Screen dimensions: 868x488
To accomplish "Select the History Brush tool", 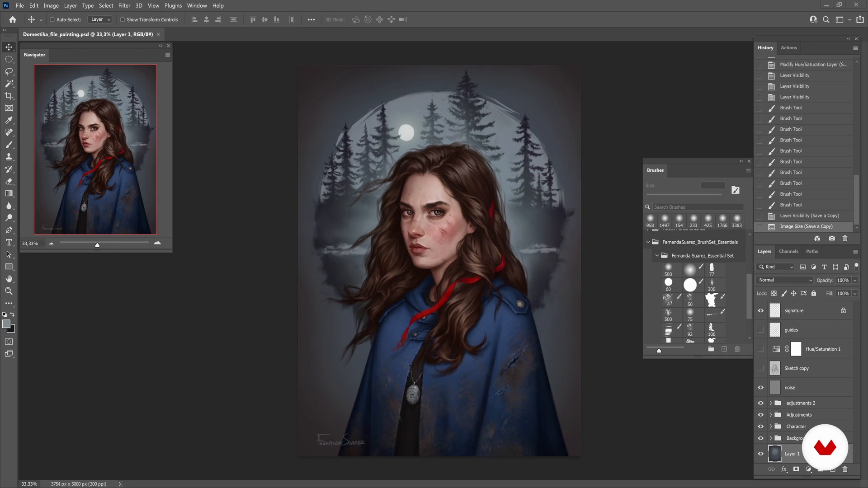I will click(9, 169).
